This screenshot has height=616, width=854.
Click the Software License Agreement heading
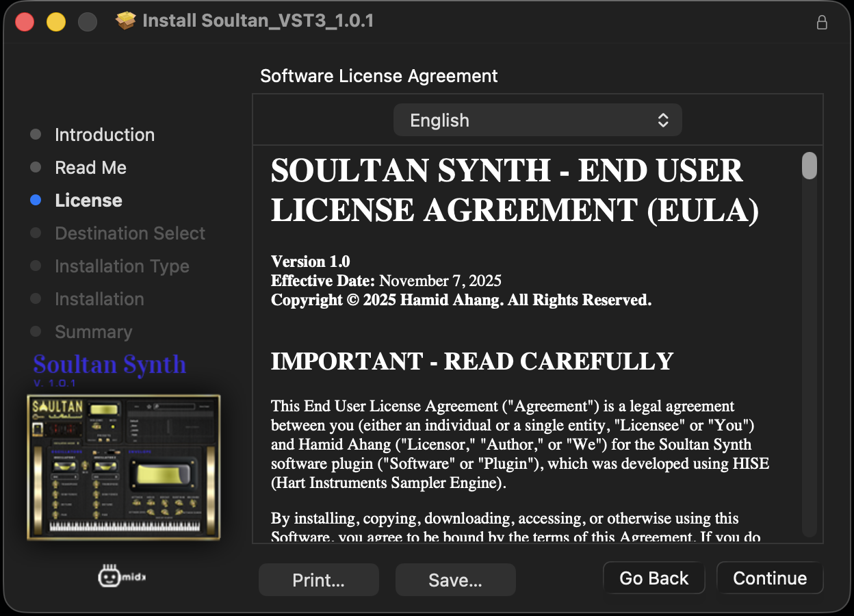(x=379, y=76)
